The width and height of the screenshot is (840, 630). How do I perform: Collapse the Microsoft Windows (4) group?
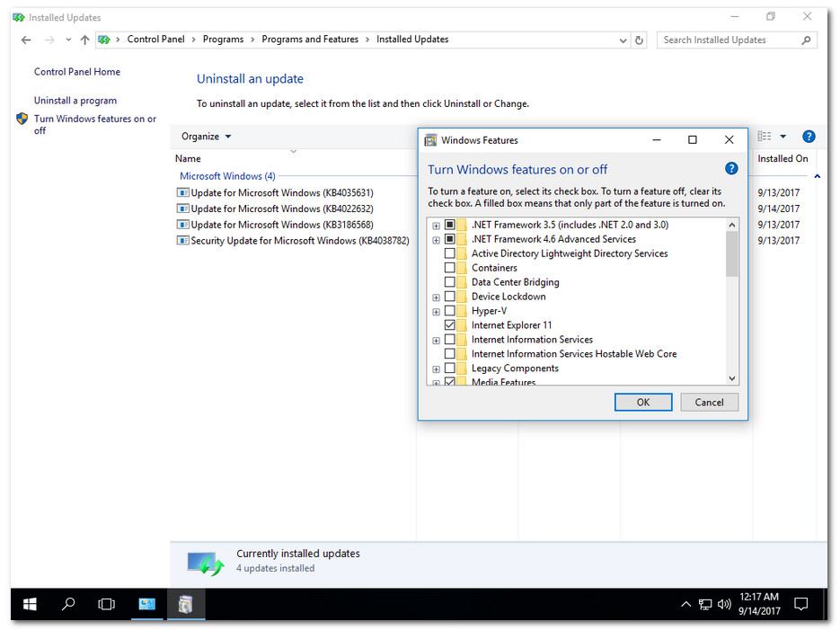[817, 176]
